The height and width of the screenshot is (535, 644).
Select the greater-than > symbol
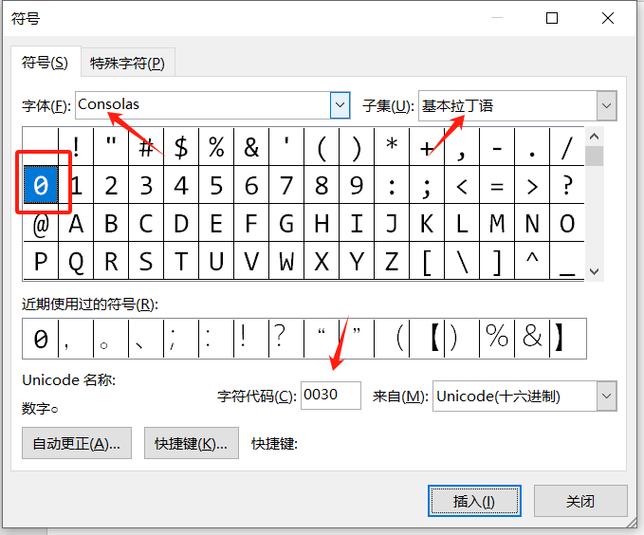coord(532,185)
